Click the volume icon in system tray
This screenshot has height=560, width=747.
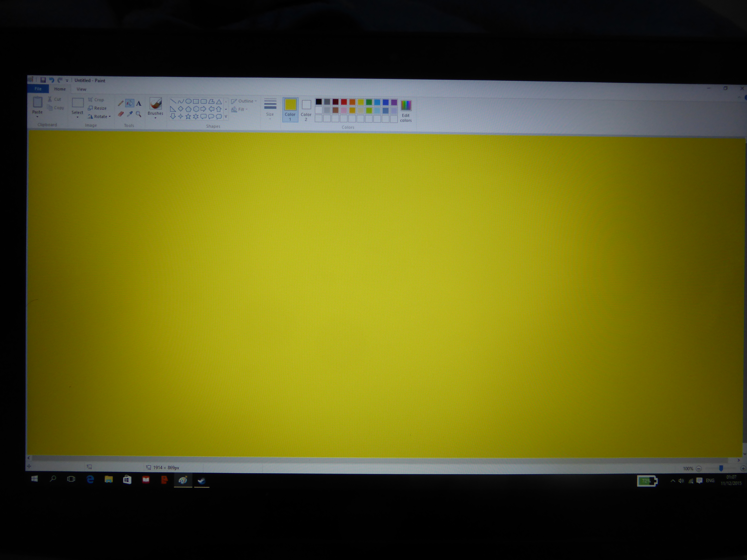[681, 481]
